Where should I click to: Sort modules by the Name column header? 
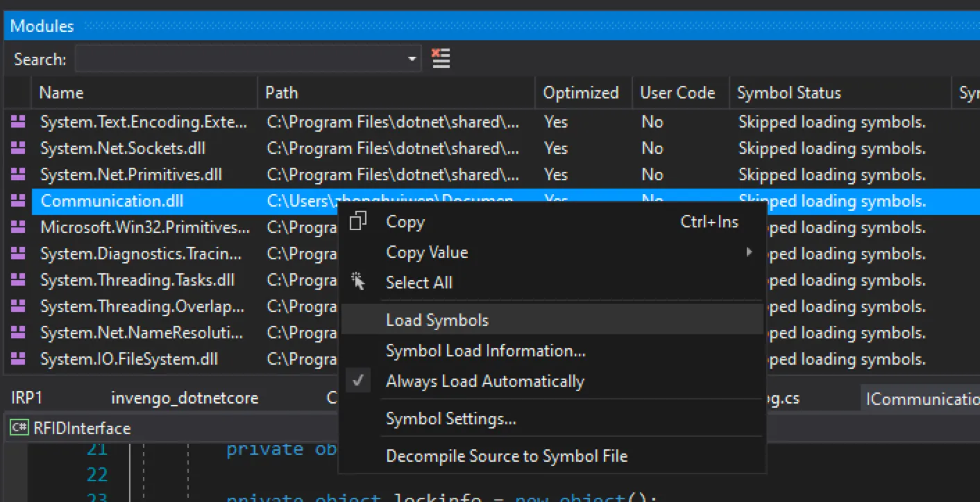click(61, 93)
